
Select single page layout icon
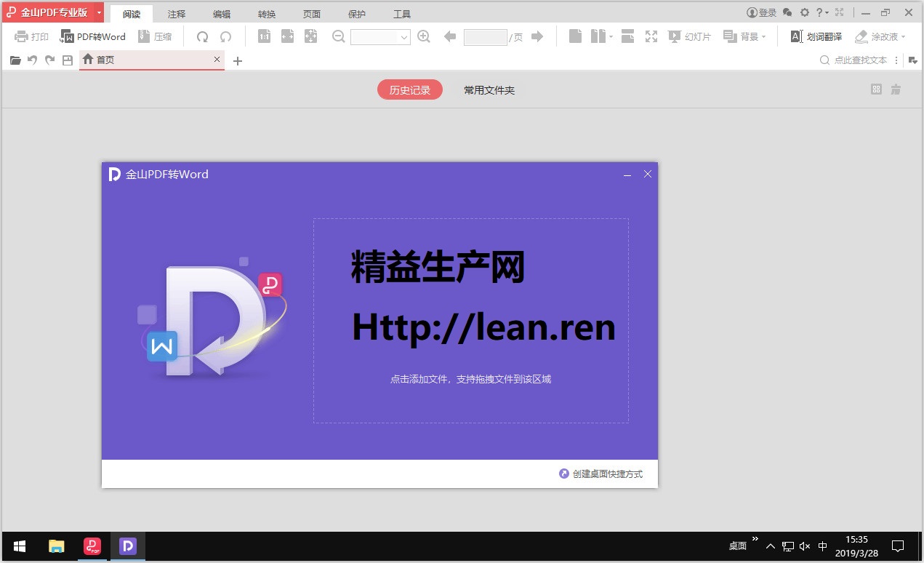[x=575, y=36]
